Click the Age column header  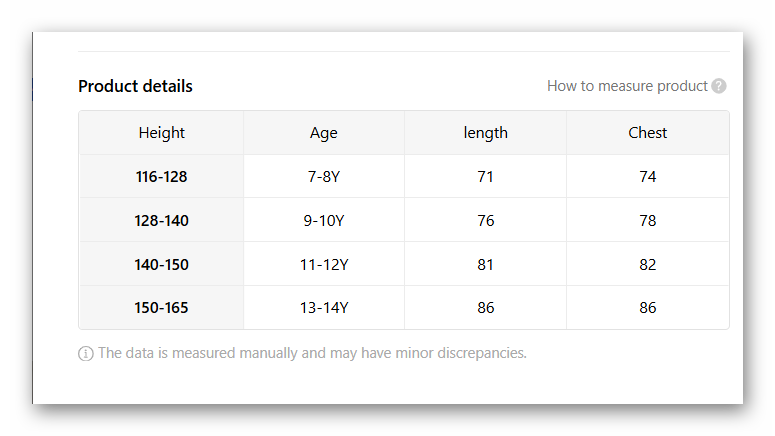pos(324,133)
